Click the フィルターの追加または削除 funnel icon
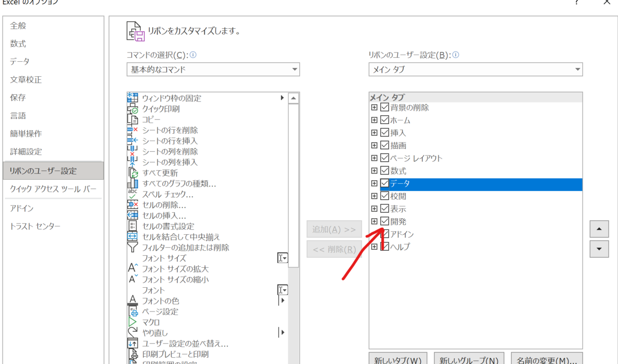Image resolution: width=618 pixels, height=364 pixels. [132, 248]
